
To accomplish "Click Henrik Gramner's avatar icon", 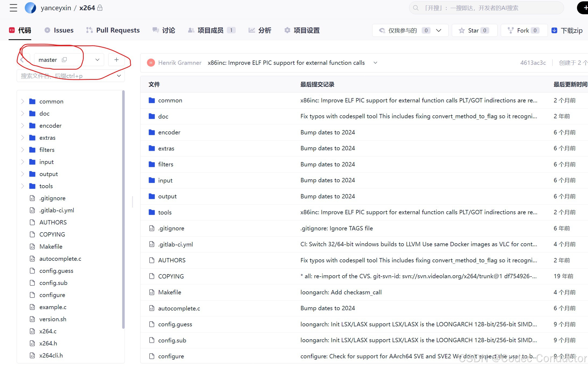I will pyautogui.click(x=151, y=63).
